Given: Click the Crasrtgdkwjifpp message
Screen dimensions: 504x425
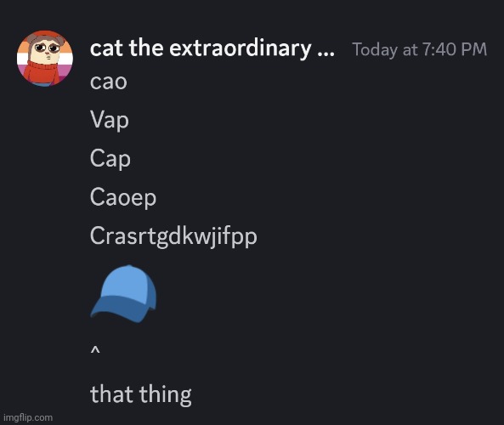Looking at the screenshot, I should (173, 236).
